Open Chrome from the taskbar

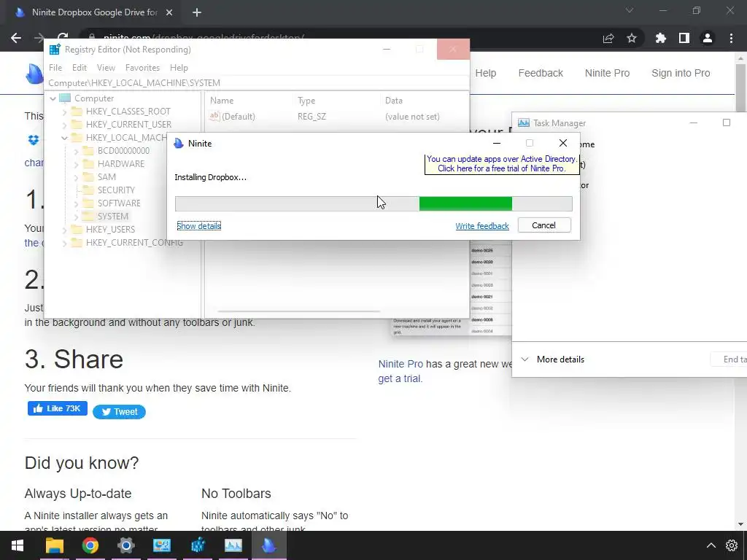tap(90, 545)
